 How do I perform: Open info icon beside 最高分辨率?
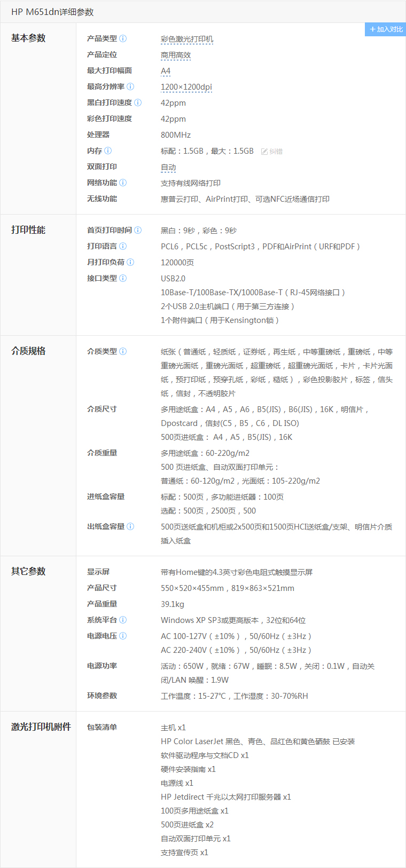(x=130, y=86)
